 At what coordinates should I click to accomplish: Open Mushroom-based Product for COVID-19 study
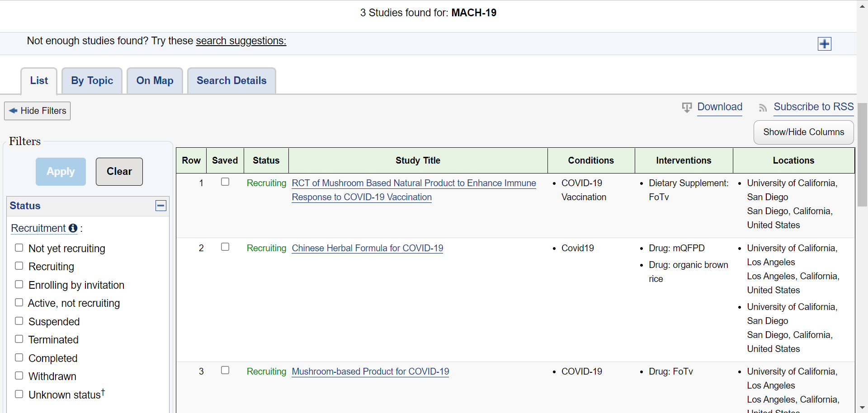(370, 371)
